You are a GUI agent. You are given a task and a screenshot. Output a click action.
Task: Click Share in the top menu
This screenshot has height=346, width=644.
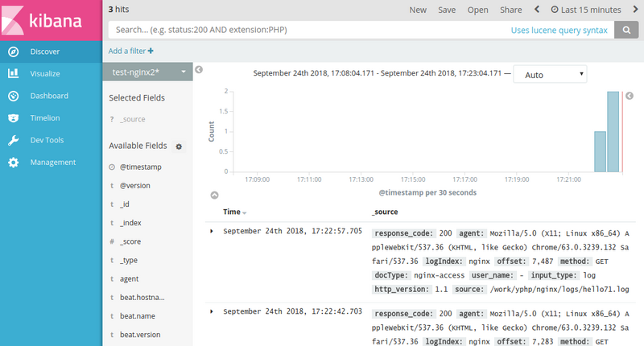[x=511, y=10]
